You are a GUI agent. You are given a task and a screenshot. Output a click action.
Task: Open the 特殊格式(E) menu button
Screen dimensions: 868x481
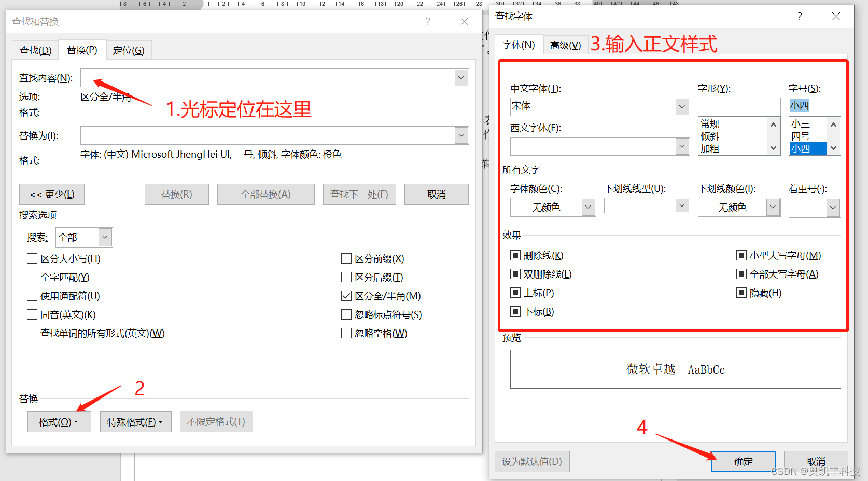(135, 422)
